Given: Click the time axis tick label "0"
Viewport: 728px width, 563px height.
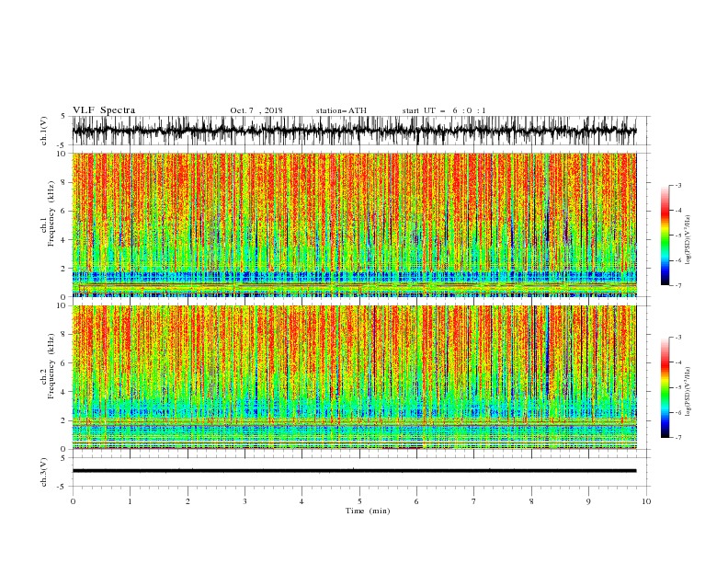Looking at the screenshot, I should (73, 501).
